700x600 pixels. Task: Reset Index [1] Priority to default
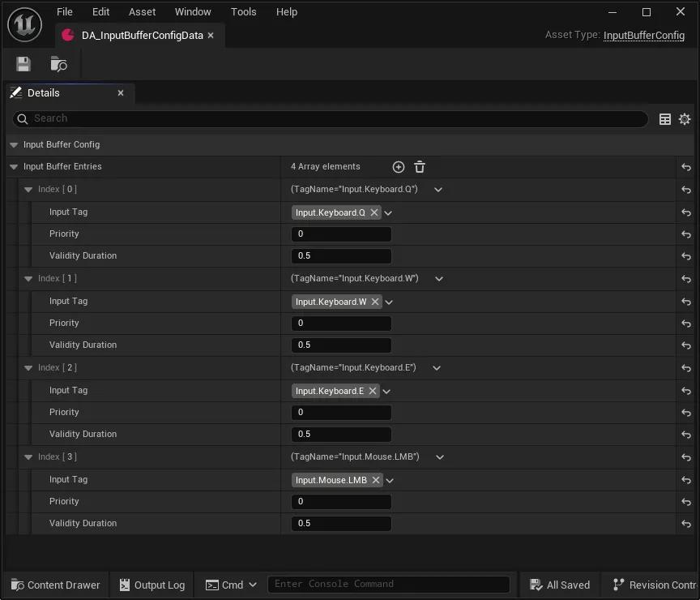686,324
